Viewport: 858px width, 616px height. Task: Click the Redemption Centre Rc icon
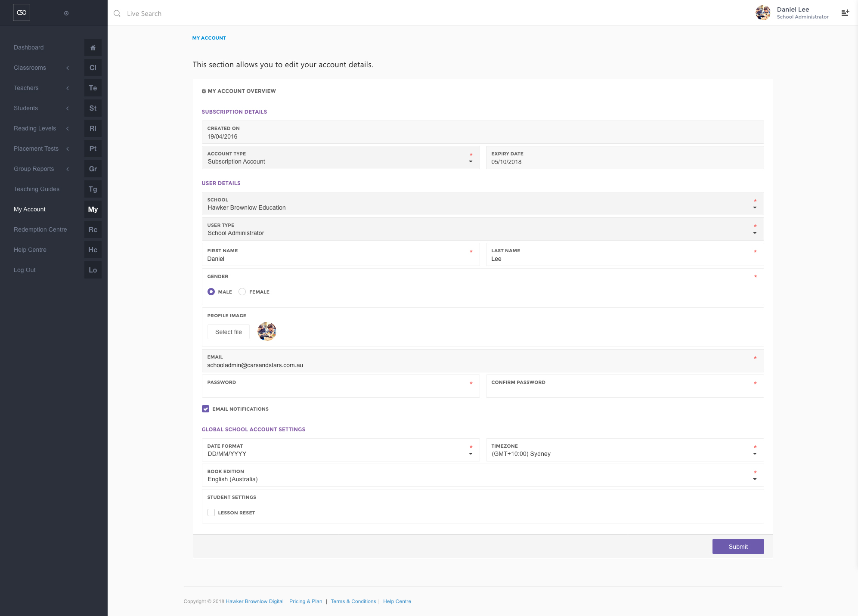pyautogui.click(x=93, y=230)
